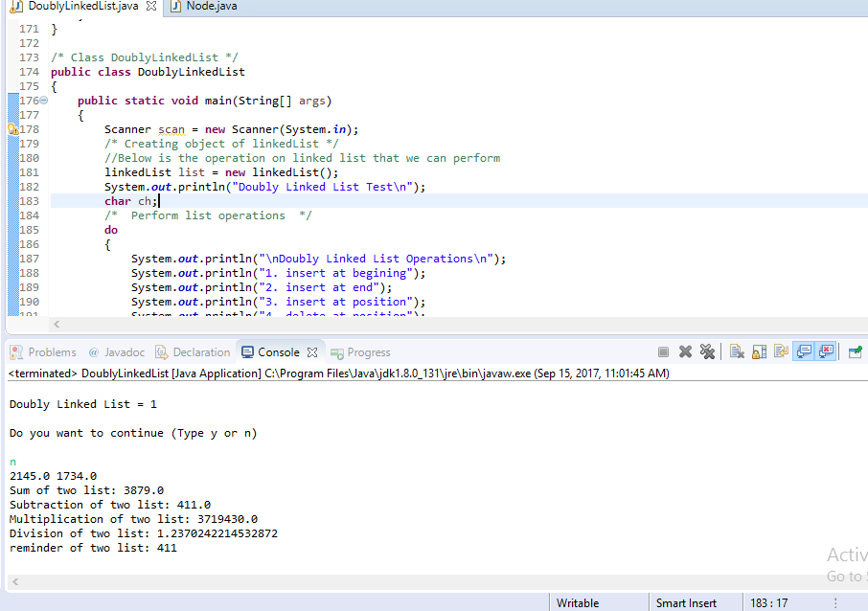Screen dimensions: 868x611
Task: Click the status bar vertical dots handle
Action: [835, 602]
